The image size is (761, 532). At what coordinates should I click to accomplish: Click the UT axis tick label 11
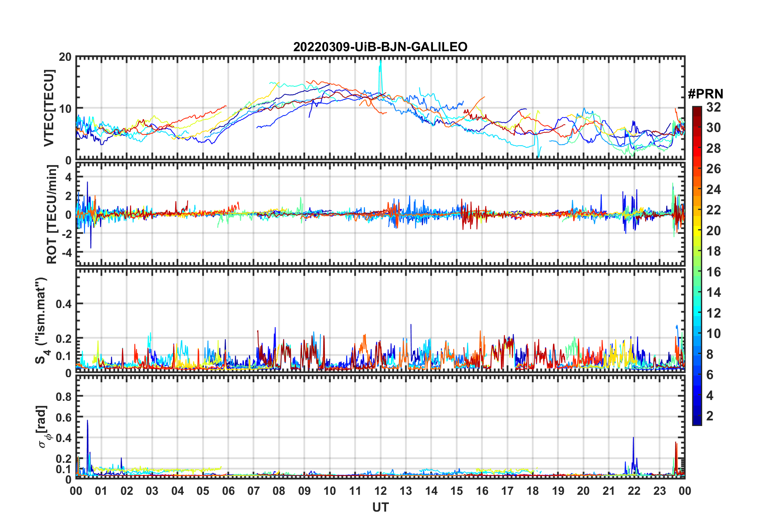[355, 491]
